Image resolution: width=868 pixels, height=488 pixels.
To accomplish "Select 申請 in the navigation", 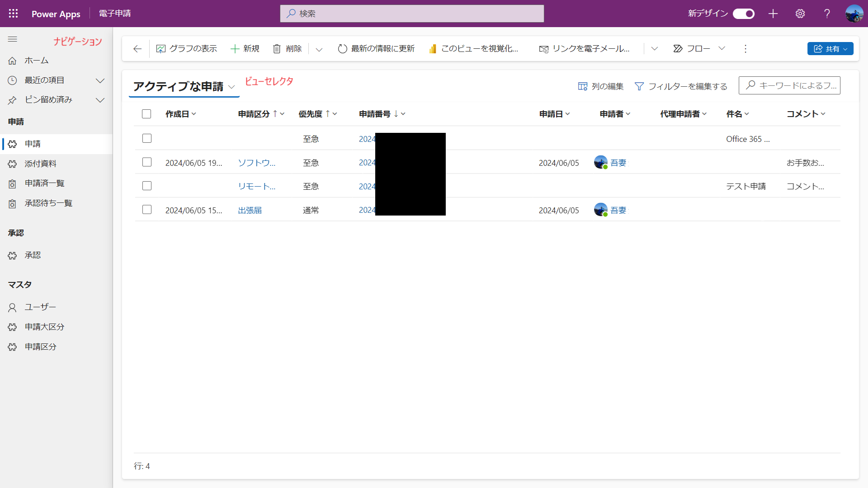I will coord(56,144).
